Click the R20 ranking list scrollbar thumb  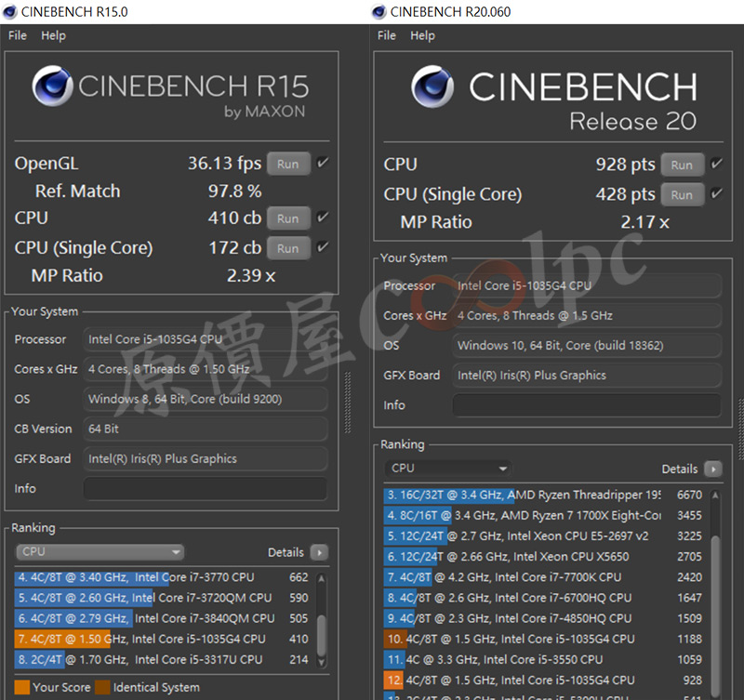715,616
